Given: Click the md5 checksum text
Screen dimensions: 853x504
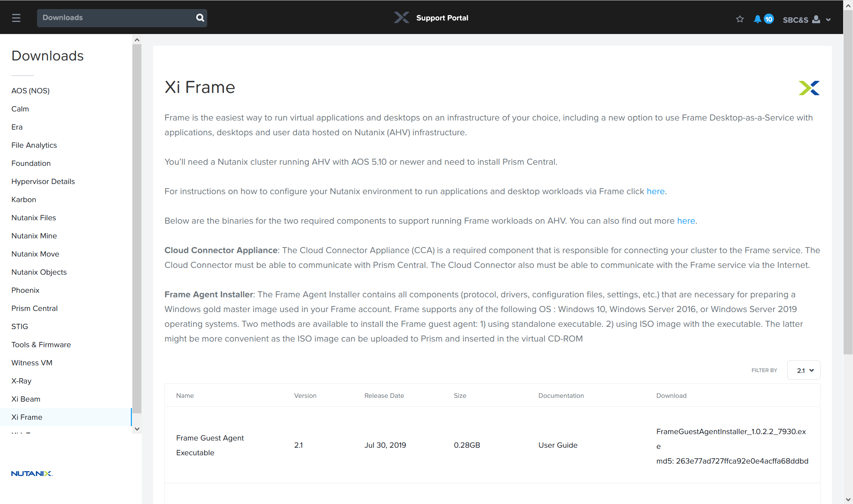Looking at the screenshot, I should click(732, 461).
